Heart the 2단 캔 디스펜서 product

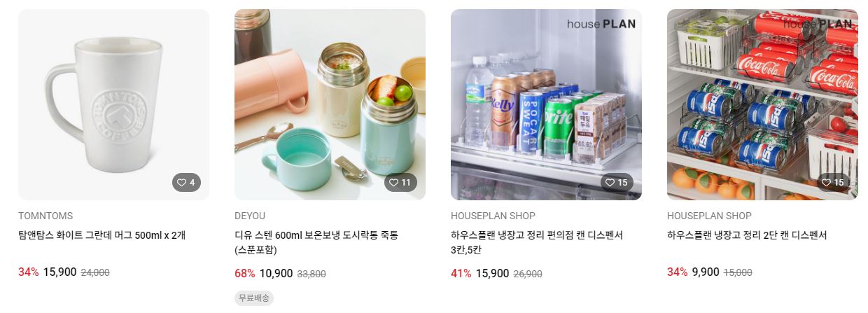point(833,183)
